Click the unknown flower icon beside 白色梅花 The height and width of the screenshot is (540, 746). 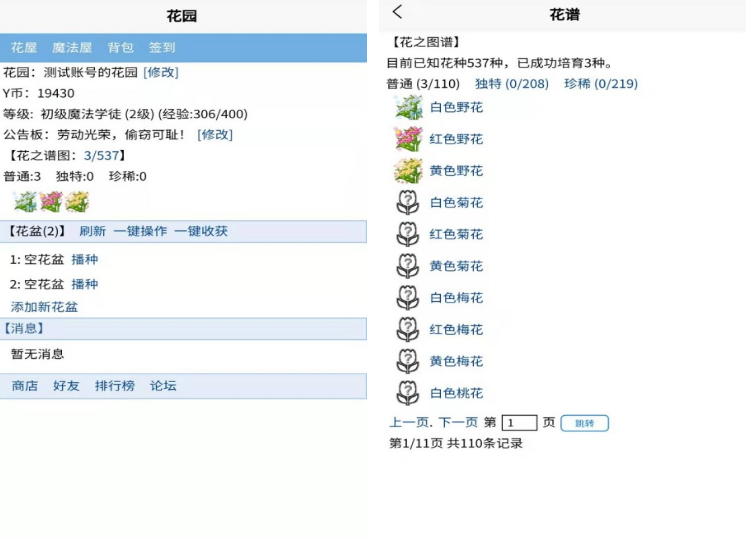coord(408,298)
